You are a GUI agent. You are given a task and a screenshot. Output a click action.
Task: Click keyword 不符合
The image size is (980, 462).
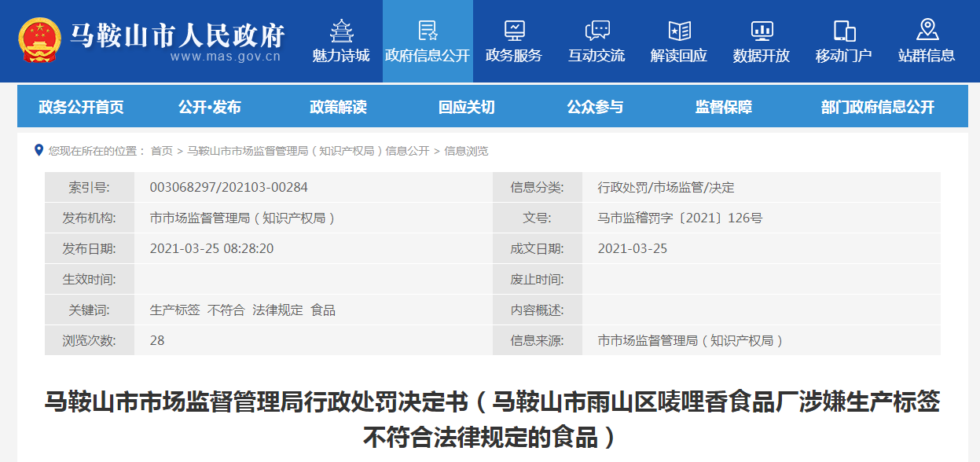pos(226,310)
